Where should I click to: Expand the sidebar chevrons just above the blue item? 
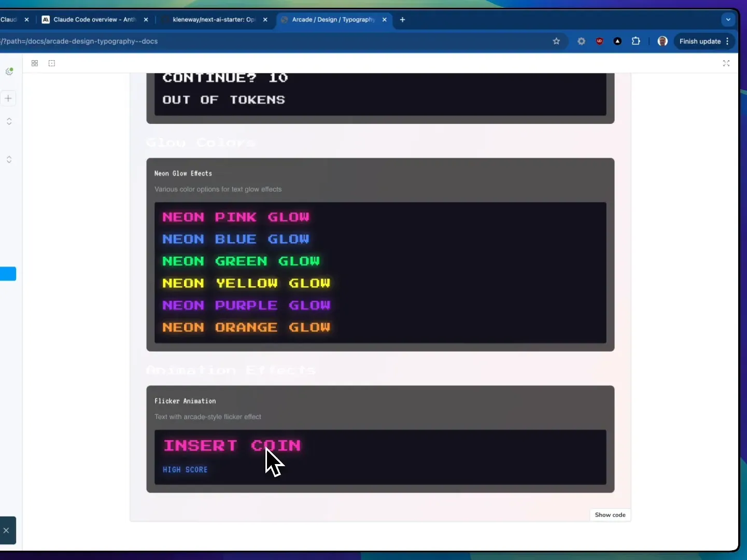(x=9, y=159)
